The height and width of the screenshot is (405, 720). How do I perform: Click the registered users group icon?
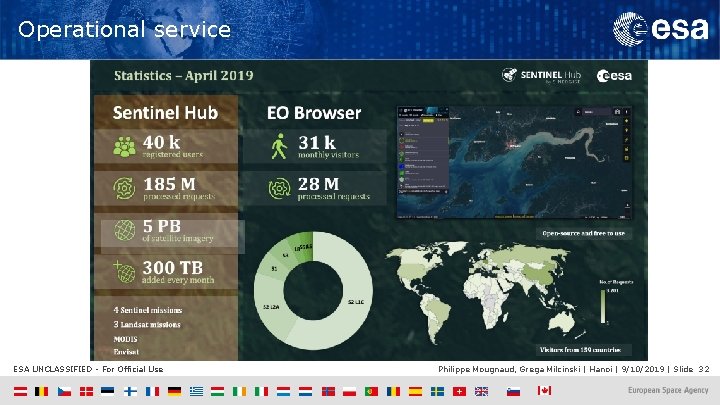[124, 147]
